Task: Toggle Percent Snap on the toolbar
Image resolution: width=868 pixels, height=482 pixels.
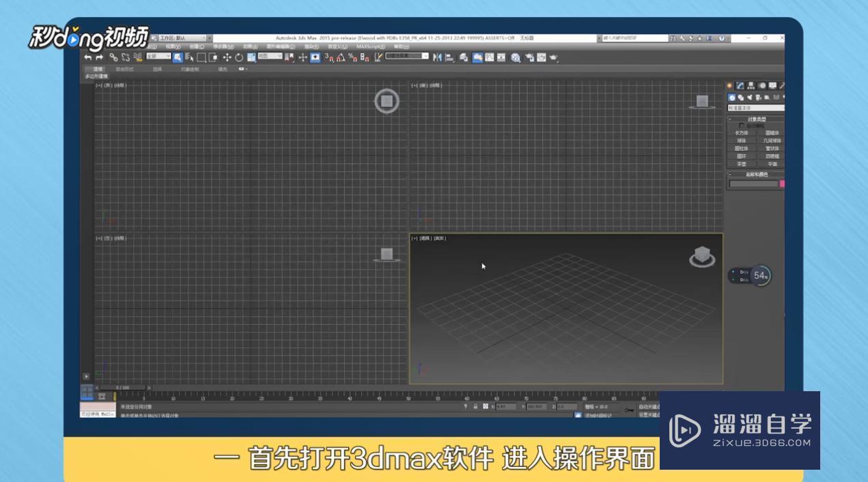Action: (x=352, y=57)
